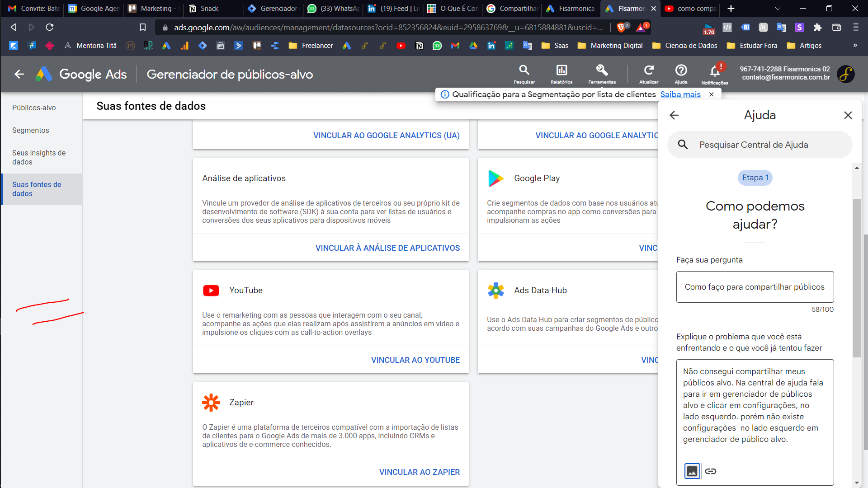This screenshot has height=488, width=868.
Task: Open the Saas bookmarks folder
Action: tap(555, 46)
